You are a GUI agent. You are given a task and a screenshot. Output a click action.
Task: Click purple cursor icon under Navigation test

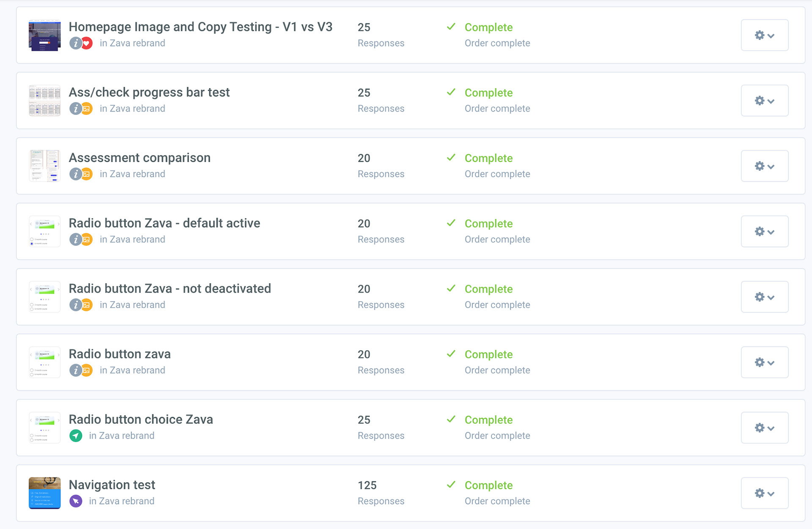[76, 501]
